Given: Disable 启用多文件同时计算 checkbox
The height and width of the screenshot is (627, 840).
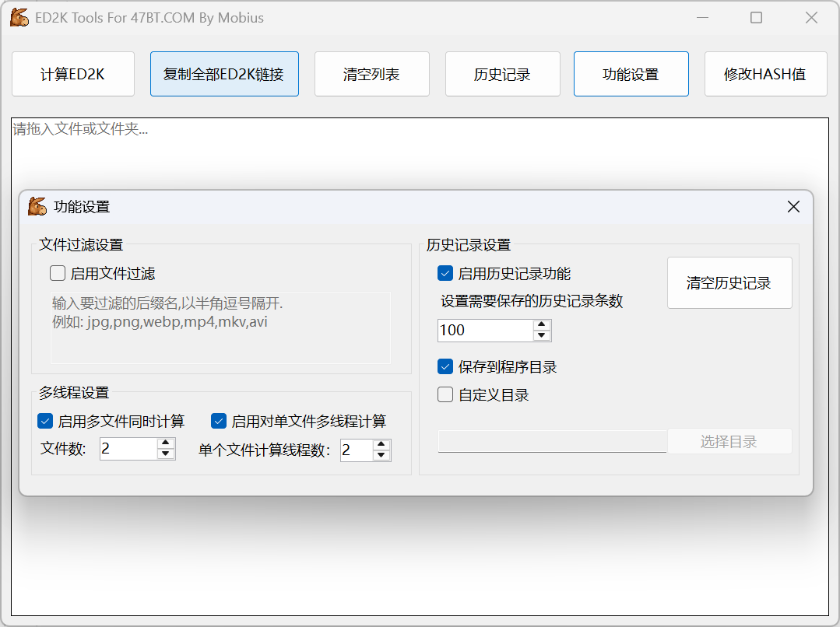Looking at the screenshot, I should 45,421.
